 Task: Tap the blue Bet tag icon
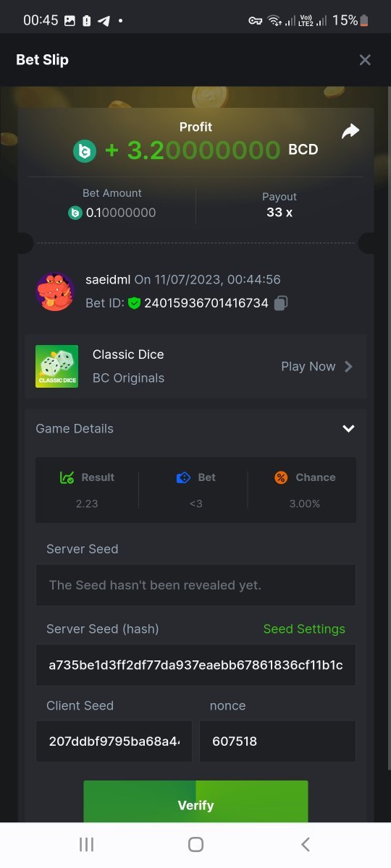pyautogui.click(x=183, y=477)
